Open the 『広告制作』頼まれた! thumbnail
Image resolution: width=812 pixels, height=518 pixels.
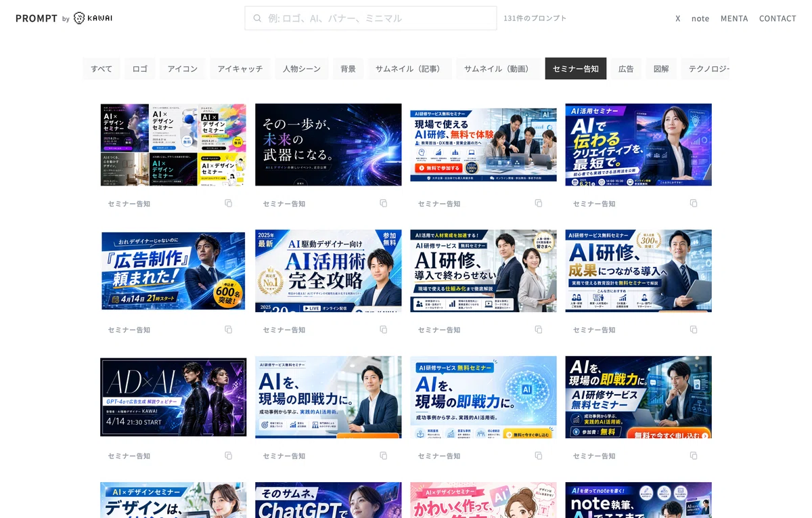coord(173,271)
